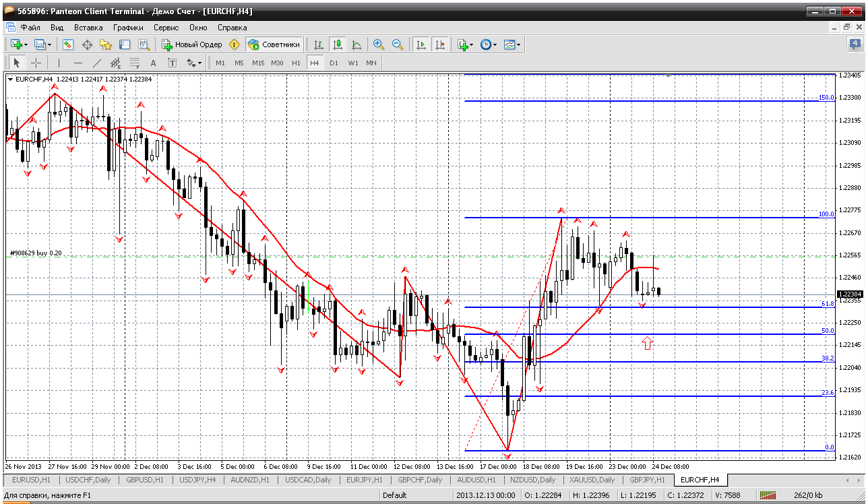Open chart menu triangle beside EURCHF,H4
Viewport: 868px width, 504px height.
coord(11,79)
